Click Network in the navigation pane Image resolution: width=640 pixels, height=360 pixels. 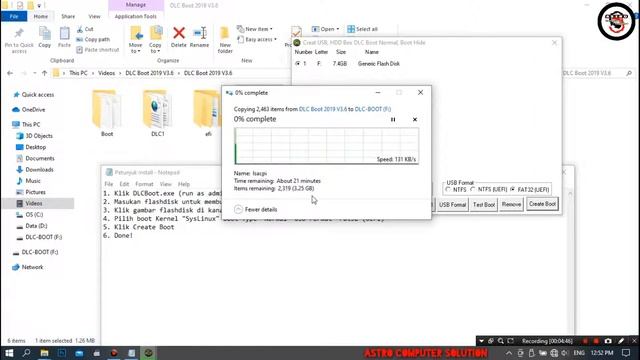(32, 267)
